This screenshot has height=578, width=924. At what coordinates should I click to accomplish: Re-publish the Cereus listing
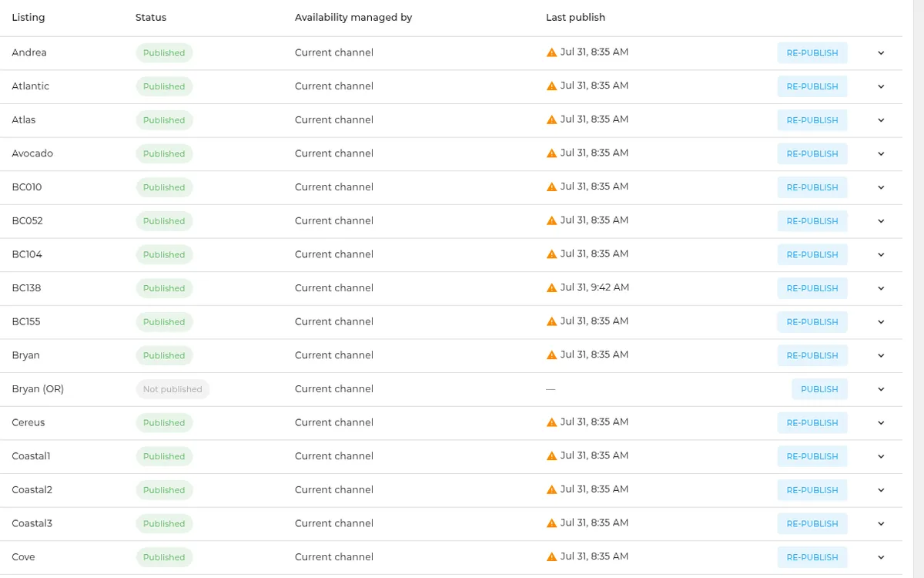pyautogui.click(x=812, y=423)
